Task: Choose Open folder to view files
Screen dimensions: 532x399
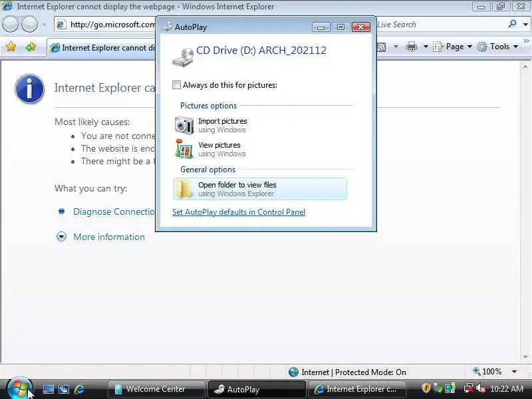Action: point(260,189)
